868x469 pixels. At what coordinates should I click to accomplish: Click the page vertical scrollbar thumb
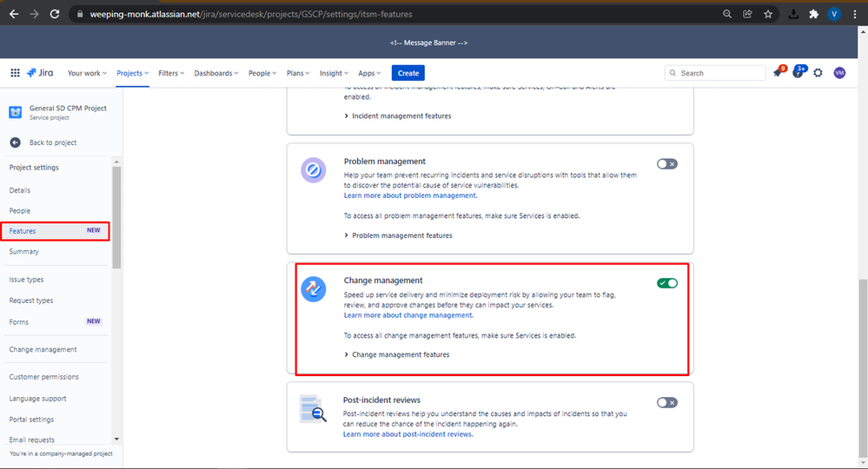click(863, 368)
